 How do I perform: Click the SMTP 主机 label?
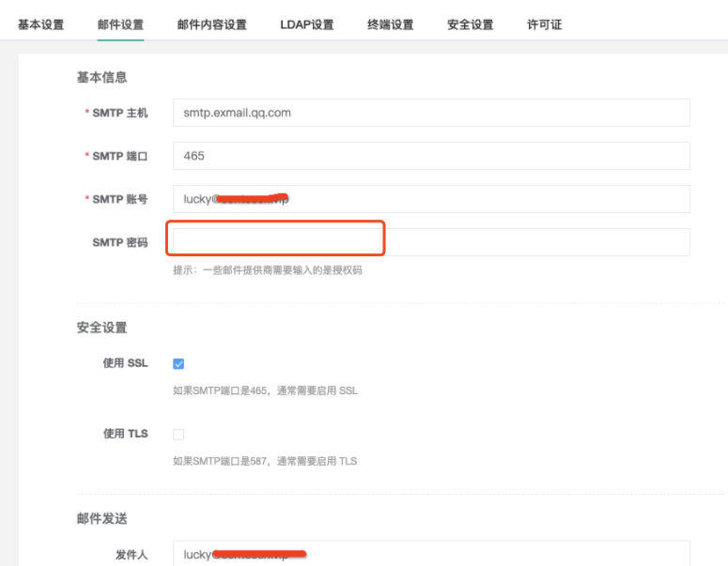coord(120,113)
